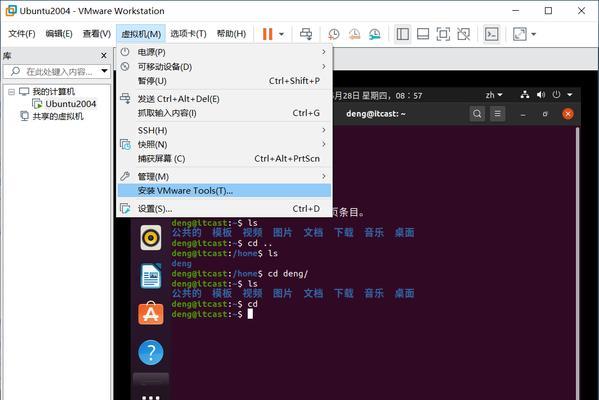Screen dimensions: 599x400
Task: Open the 编辑(E) menu
Action: 59,34
